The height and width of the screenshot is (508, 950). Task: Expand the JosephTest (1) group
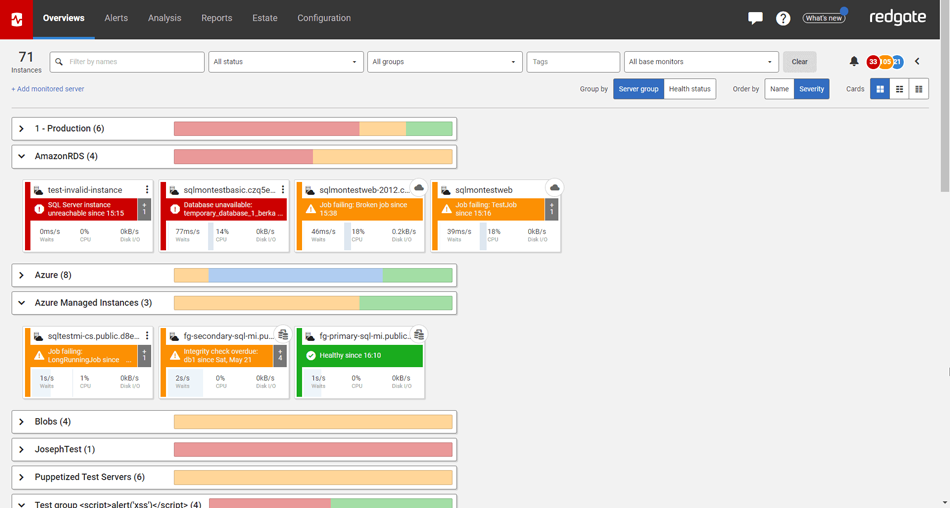click(21, 450)
